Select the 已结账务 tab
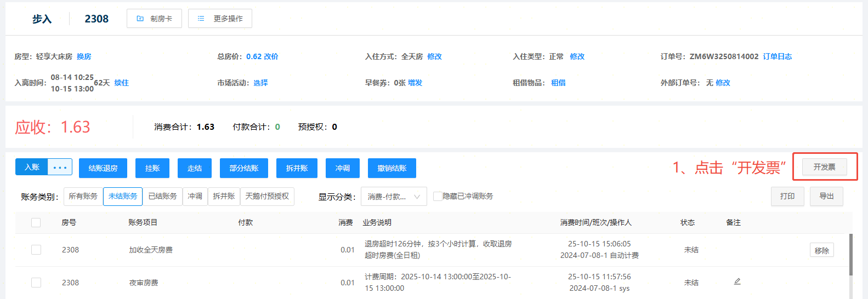The width and height of the screenshot is (868, 299). 162,196
